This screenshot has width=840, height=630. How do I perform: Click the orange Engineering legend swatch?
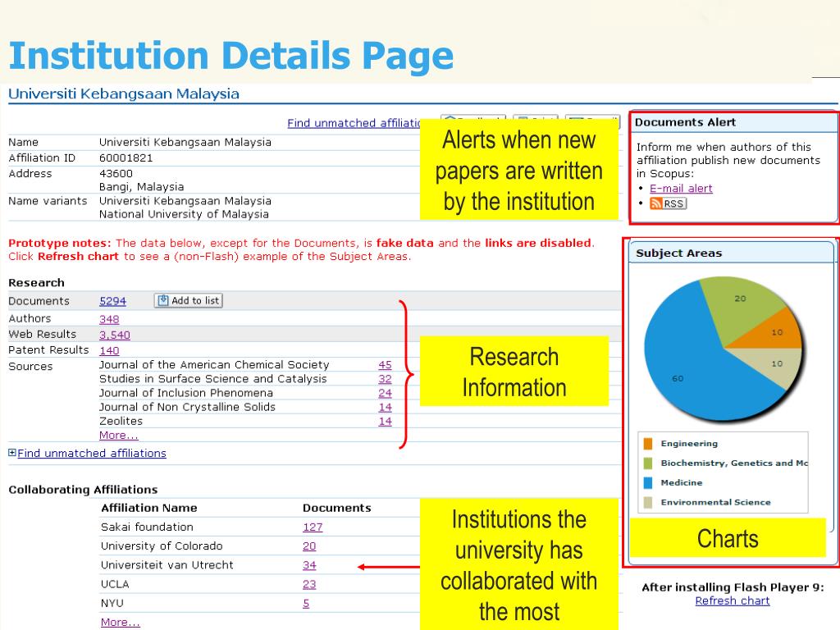coord(648,444)
